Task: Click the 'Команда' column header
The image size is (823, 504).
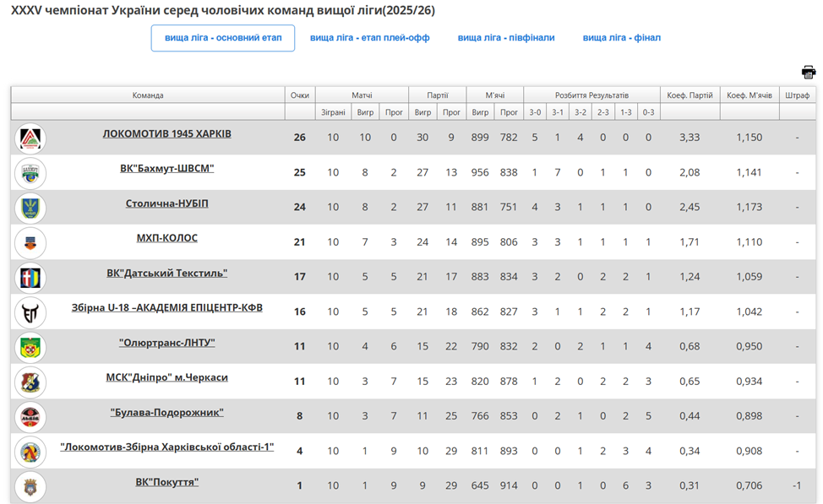Action: click(148, 95)
